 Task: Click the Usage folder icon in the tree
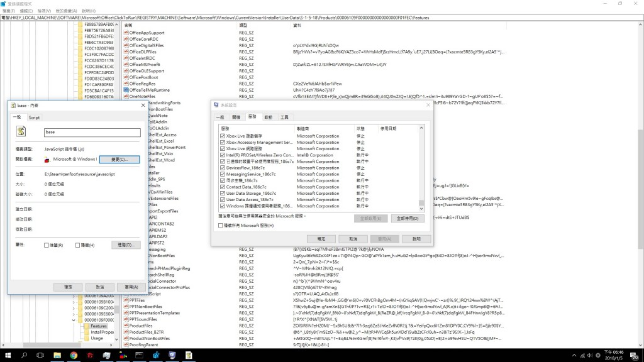coord(87,338)
